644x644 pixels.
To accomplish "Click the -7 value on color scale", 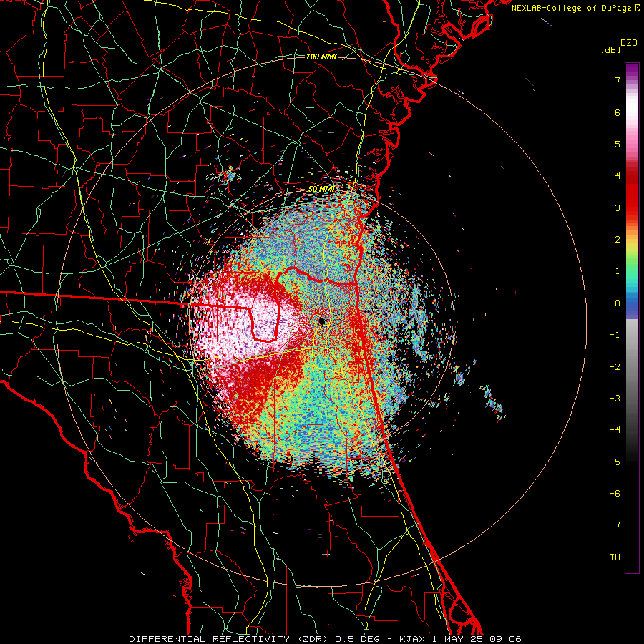I will 615,525.
